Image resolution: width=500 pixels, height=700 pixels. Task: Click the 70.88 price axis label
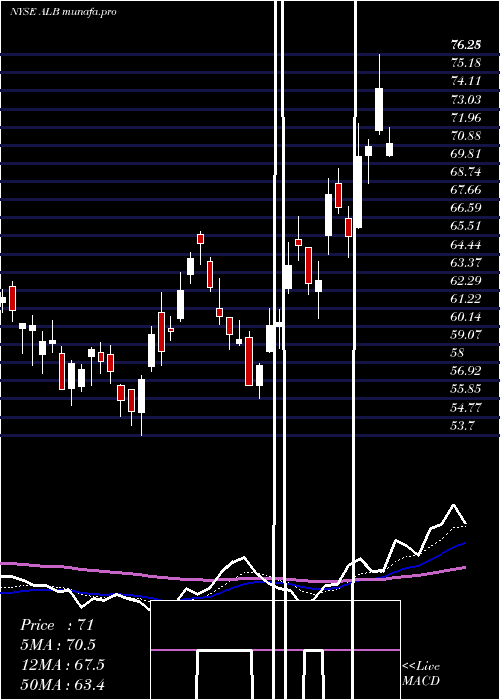[466, 135]
